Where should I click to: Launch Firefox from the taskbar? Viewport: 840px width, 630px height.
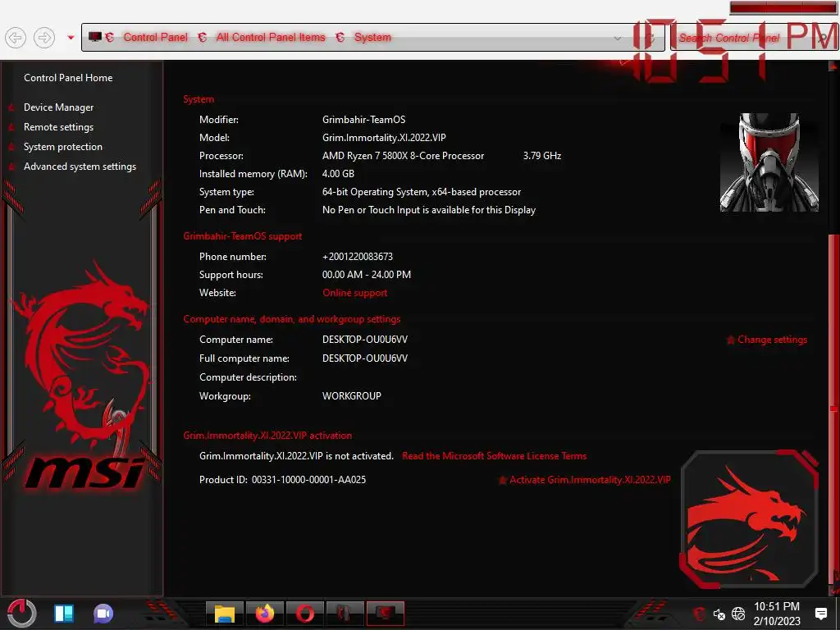pos(265,614)
